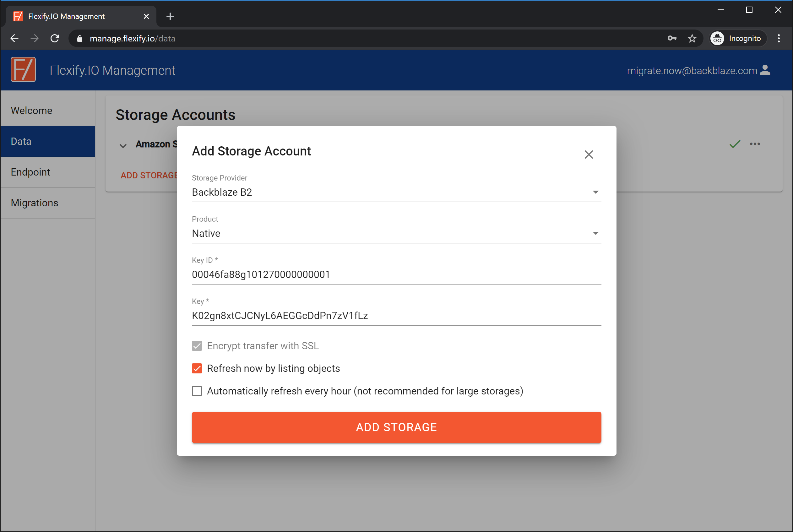This screenshot has width=793, height=532.
Task: Click the Flexify.IO Management header title
Action: (112, 70)
